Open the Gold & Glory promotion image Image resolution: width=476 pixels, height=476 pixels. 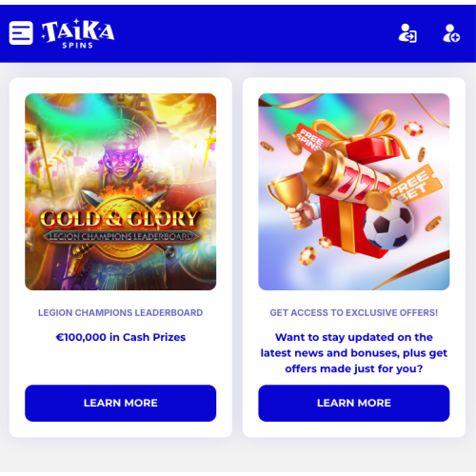(x=121, y=191)
